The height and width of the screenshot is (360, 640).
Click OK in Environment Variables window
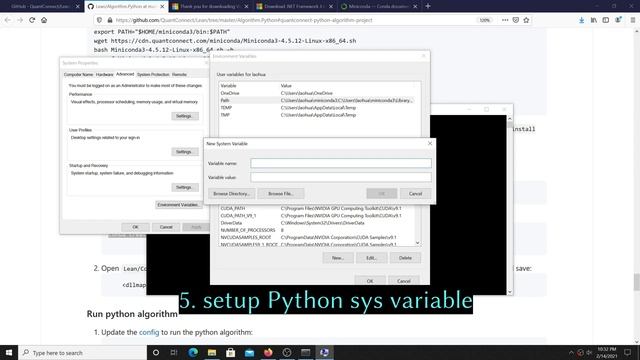(370, 281)
